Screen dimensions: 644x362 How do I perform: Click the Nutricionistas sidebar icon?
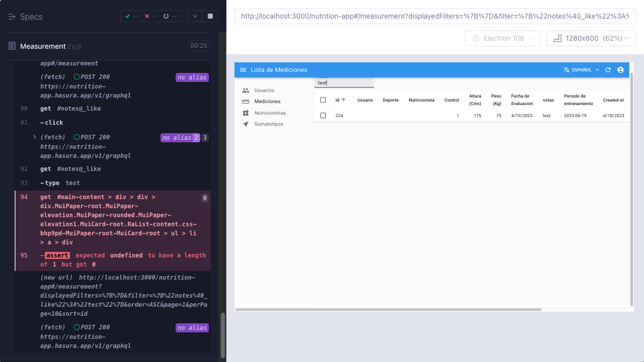246,113
